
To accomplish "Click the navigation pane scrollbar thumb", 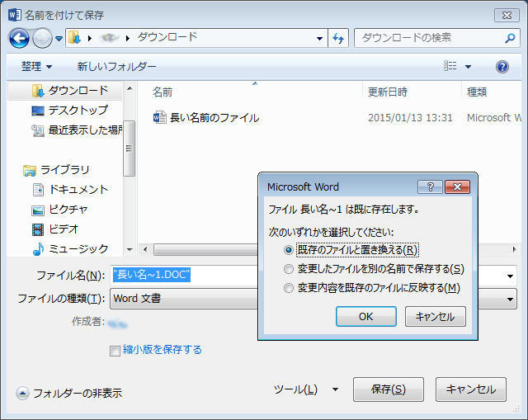I will pos(129,149).
